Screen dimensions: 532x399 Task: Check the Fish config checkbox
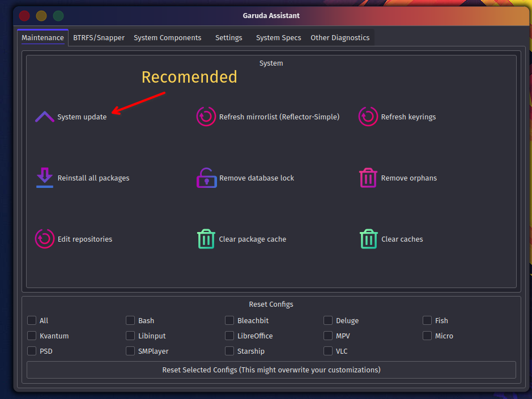coord(427,320)
